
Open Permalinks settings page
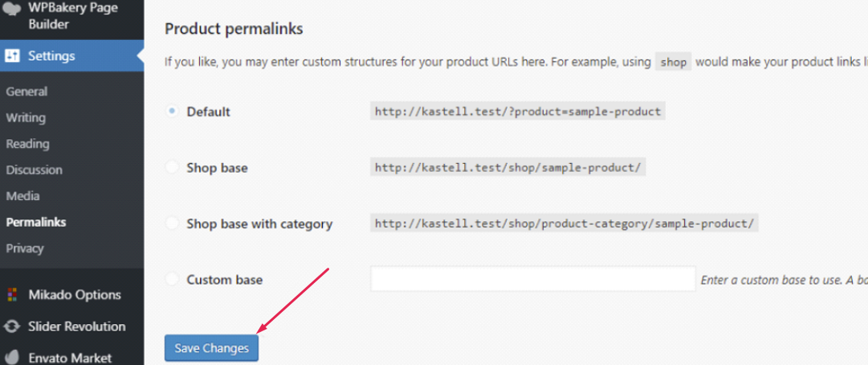tap(36, 222)
